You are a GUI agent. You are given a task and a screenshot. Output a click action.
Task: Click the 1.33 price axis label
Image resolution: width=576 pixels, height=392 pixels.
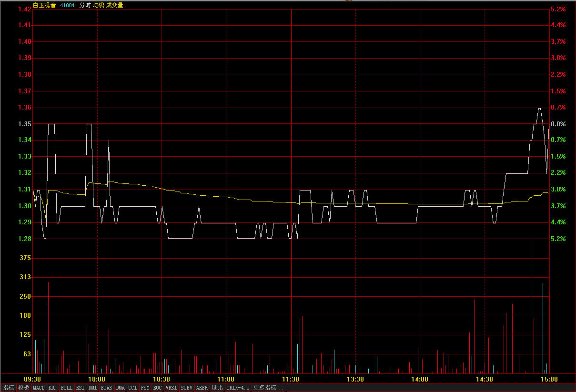click(x=25, y=157)
